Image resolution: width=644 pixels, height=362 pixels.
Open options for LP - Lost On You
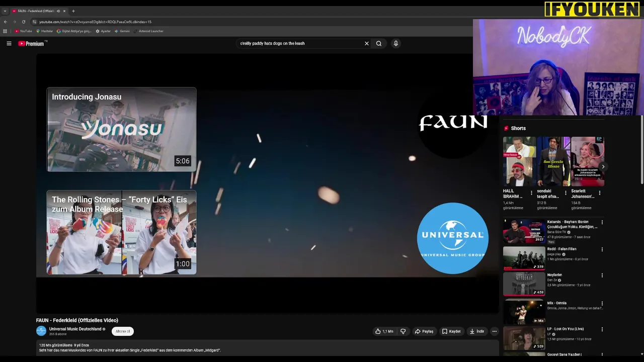602,330
